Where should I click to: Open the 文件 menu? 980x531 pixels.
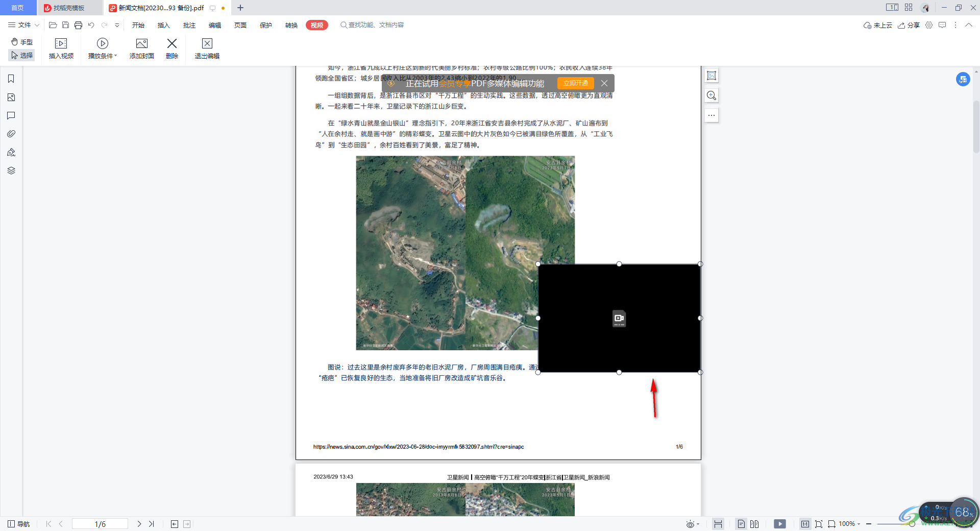tap(23, 25)
